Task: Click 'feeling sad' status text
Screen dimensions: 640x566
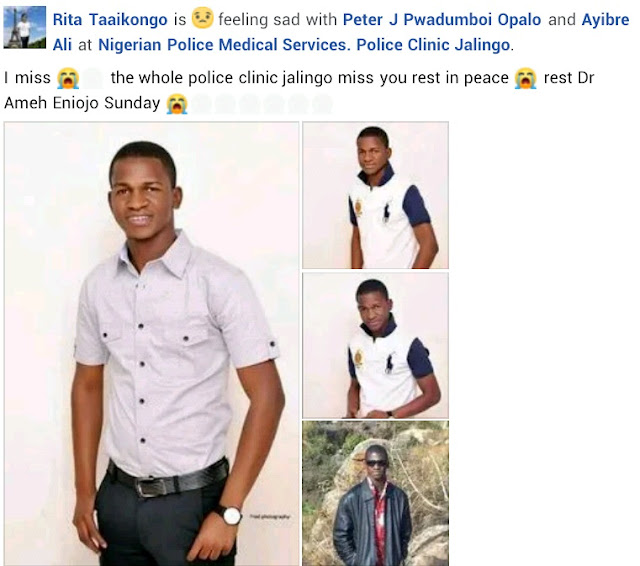Action: tap(259, 20)
